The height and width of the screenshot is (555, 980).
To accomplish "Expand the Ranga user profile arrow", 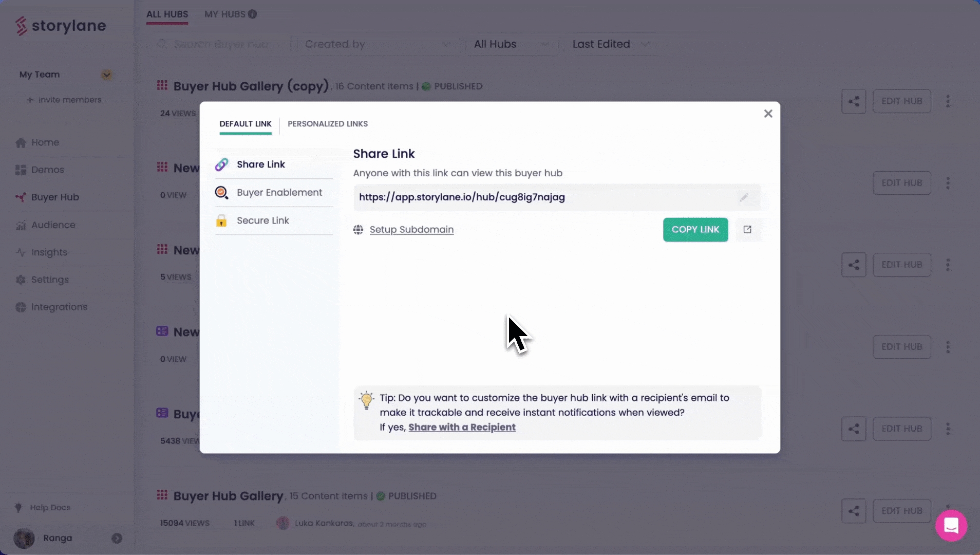I will pos(117,538).
